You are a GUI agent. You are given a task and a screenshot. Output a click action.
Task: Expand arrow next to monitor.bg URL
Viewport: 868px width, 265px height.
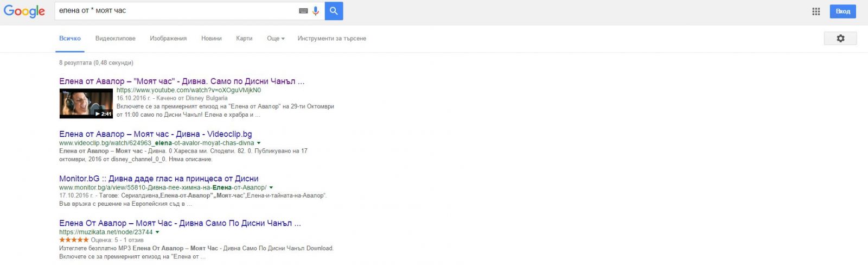click(271, 188)
